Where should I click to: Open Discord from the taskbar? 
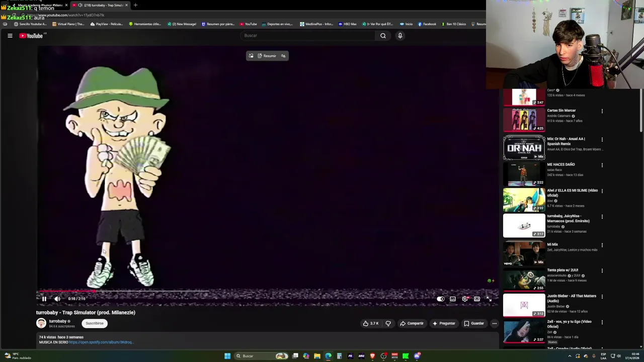(x=417, y=356)
